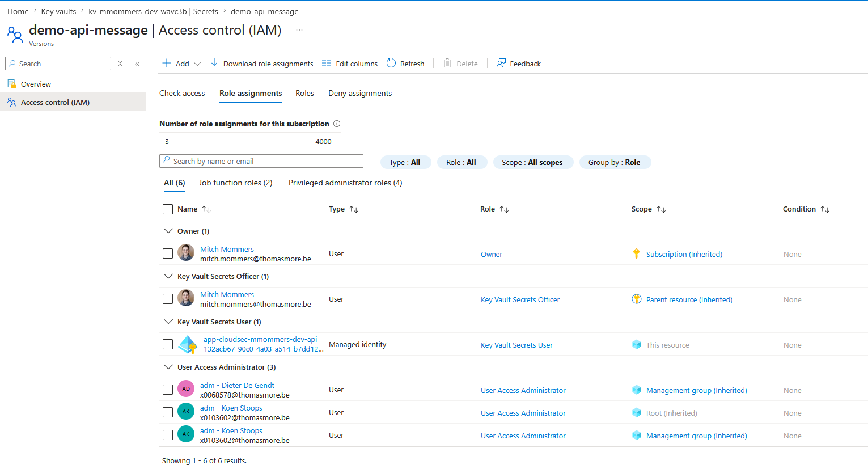This screenshot has height=469, width=868.
Task: Click the Edit columns icon
Action: click(x=327, y=64)
